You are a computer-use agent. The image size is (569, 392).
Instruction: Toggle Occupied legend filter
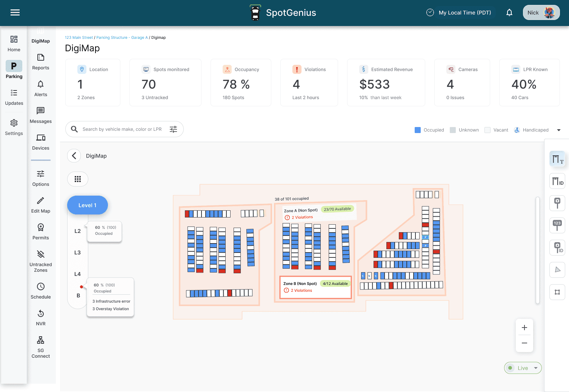[429, 130]
